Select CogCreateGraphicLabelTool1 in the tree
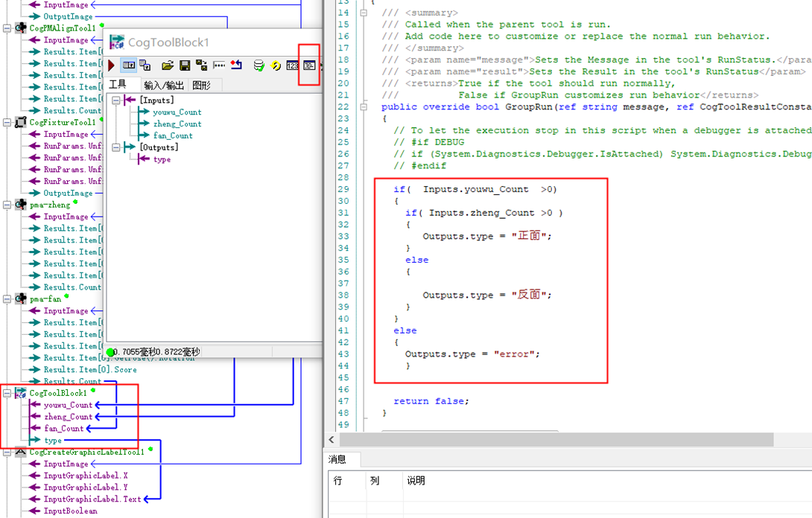Viewport: 812px width, 518px height. tap(87, 453)
